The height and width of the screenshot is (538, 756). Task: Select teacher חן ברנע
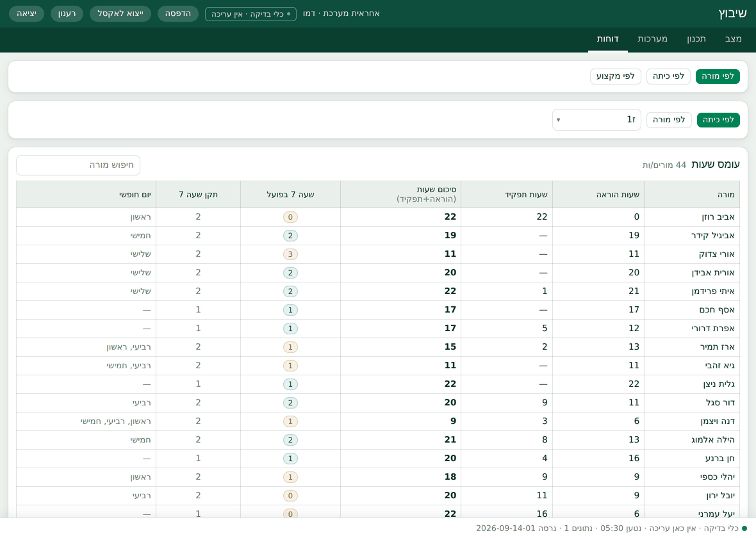(720, 459)
